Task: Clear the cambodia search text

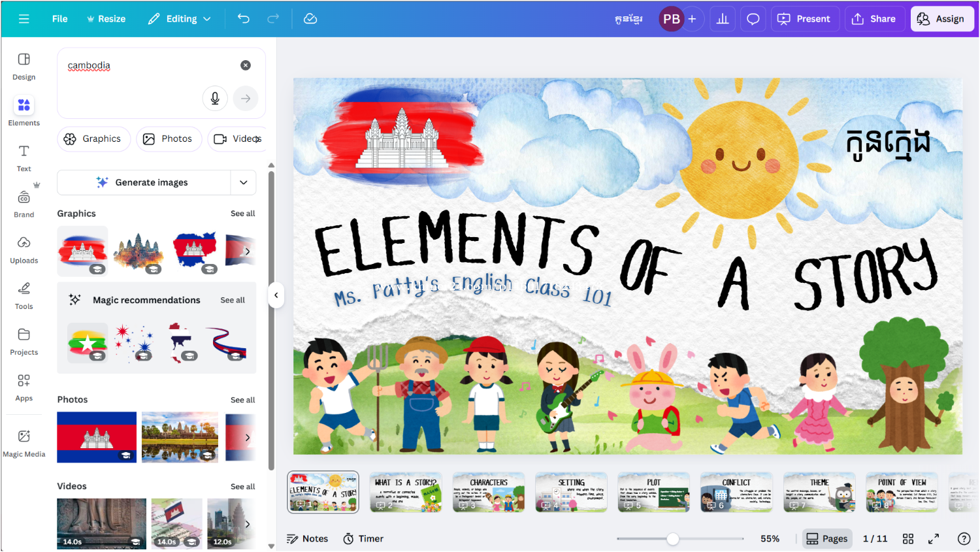Action: point(246,65)
